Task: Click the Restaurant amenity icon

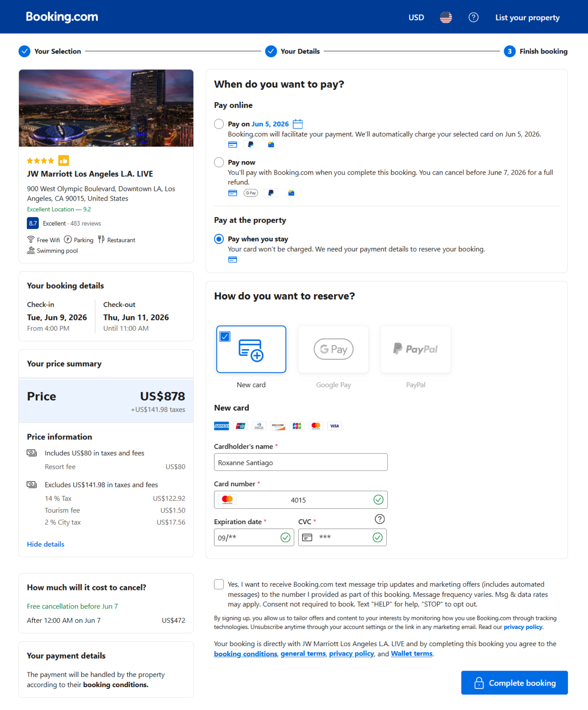Action: 101,239
